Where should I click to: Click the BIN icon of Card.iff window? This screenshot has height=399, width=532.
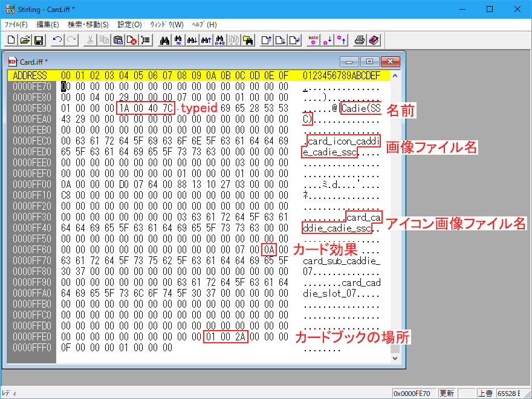(x=12, y=62)
